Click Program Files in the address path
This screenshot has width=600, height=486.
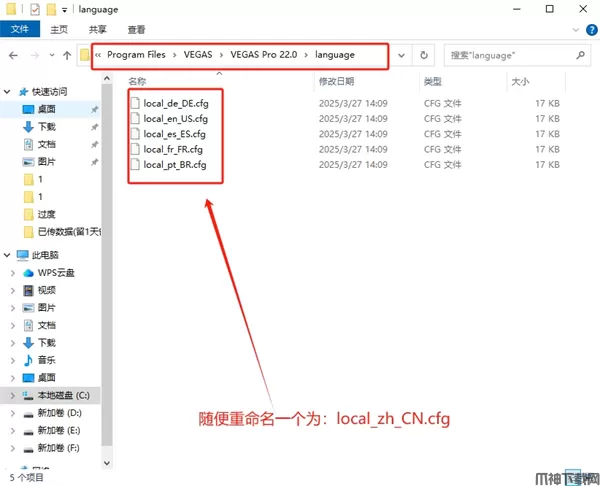point(136,55)
